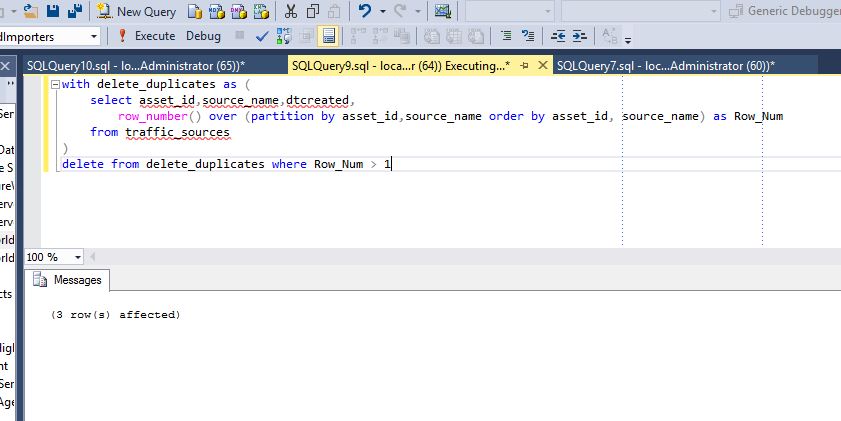Increase the line indent

click(580, 36)
